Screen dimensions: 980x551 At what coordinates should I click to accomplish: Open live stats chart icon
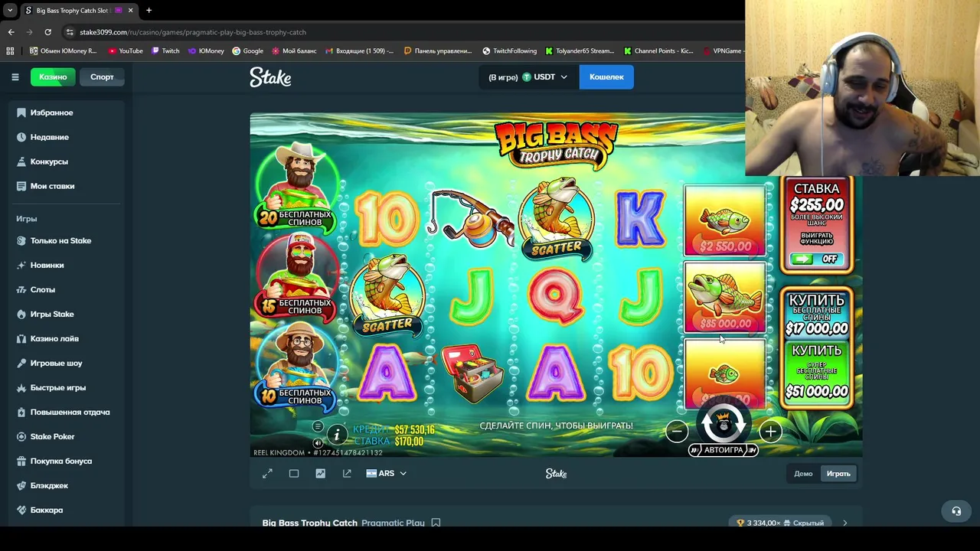tap(320, 474)
